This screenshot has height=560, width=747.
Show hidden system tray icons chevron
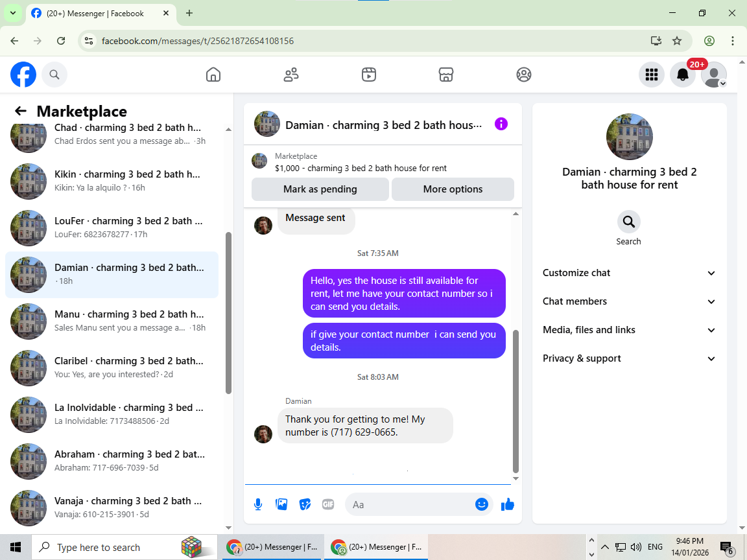604,546
